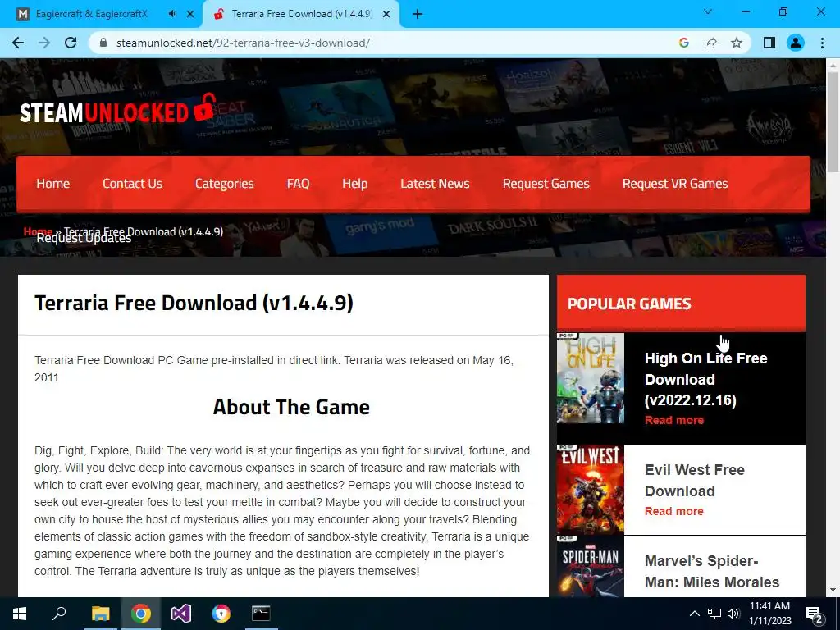Reload the page with the refresh icon
840x630 pixels.
pos(71,43)
